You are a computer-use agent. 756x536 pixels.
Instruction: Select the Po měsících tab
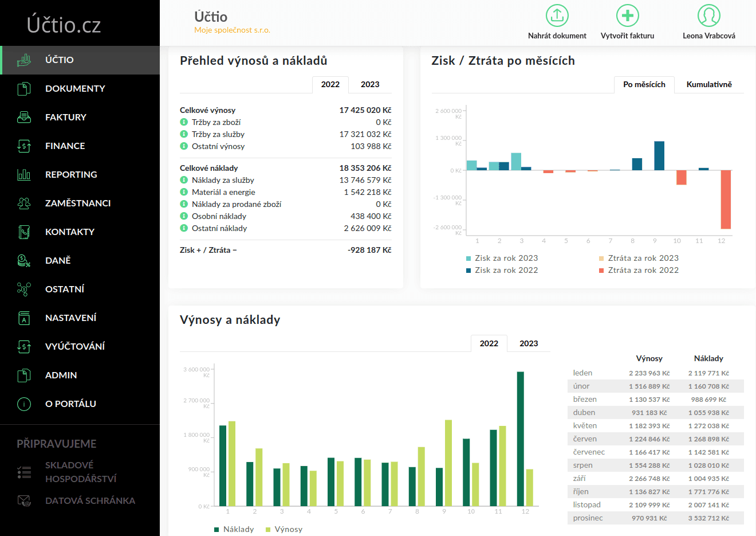644,84
